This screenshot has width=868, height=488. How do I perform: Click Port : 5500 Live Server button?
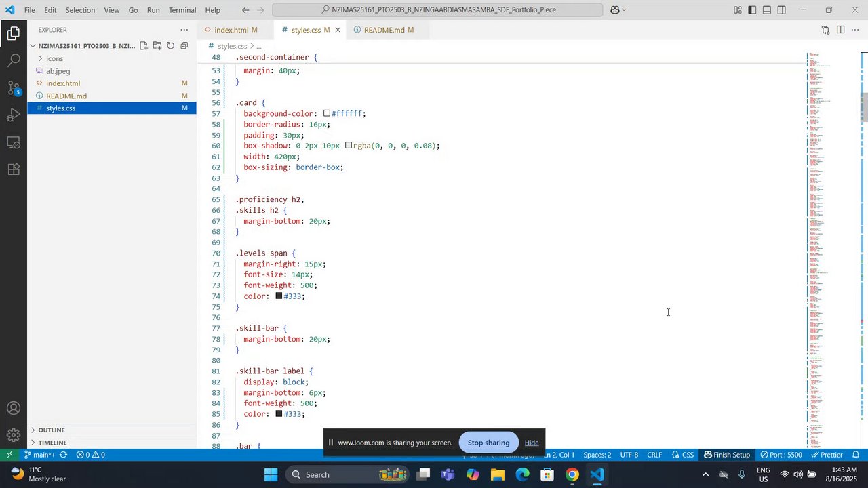coord(781,455)
